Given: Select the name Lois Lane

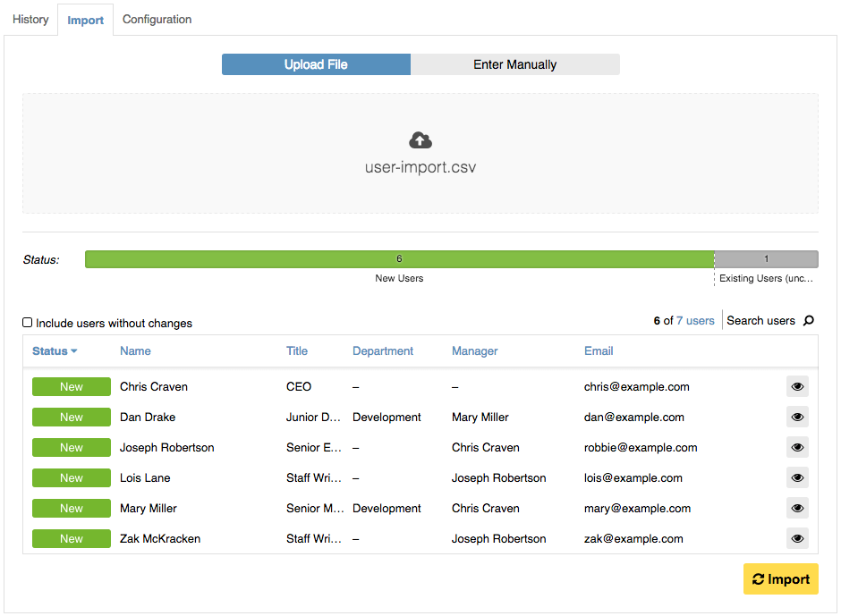Looking at the screenshot, I should tap(145, 477).
